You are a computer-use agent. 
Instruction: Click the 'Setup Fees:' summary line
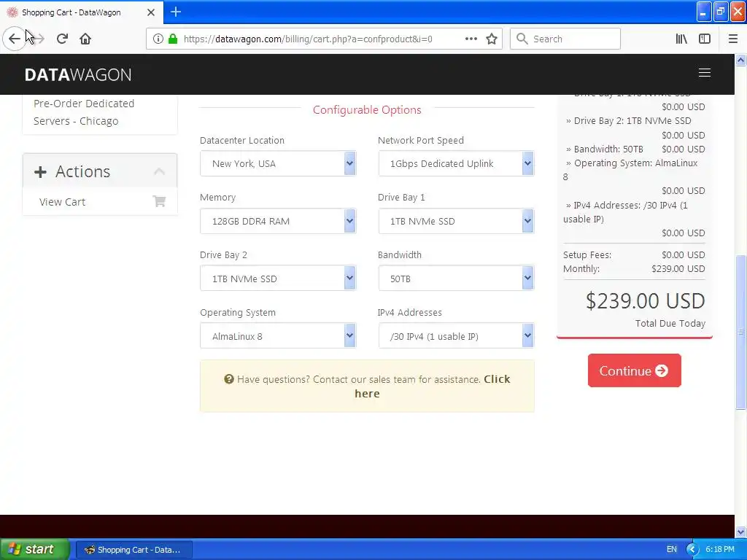[x=634, y=254]
